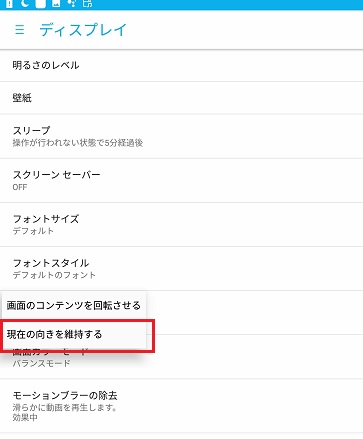Tap the USB icon in status bar

71,3
